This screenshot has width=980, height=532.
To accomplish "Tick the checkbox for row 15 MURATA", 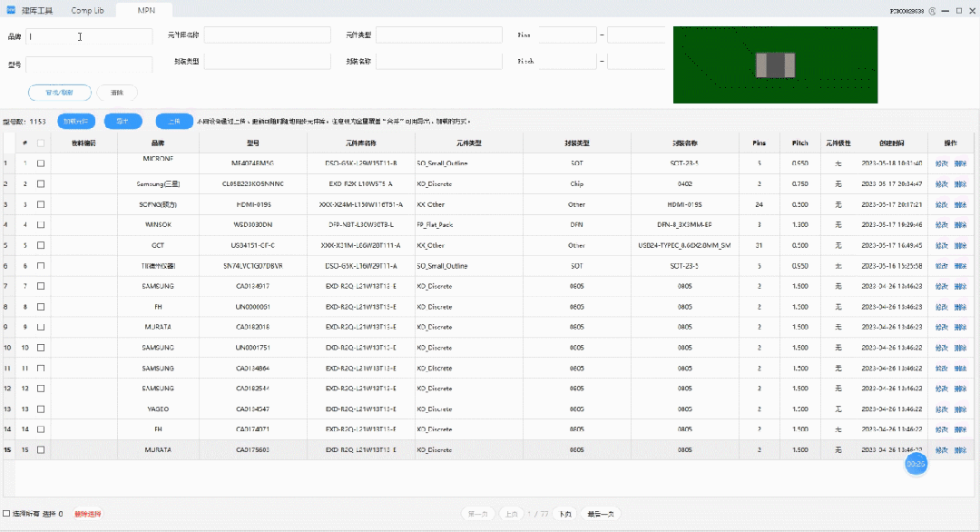I will tap(41, 449).
